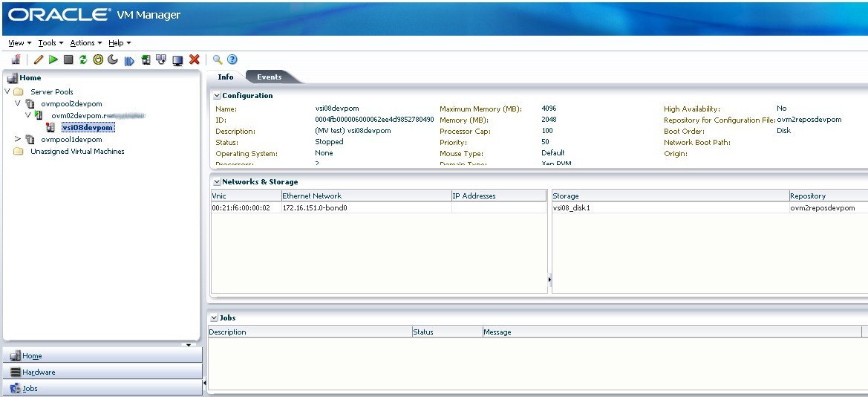The height and width of the screenshot is (397, 868).
Task: Open the Tools menu
Action: pos(51,42)
